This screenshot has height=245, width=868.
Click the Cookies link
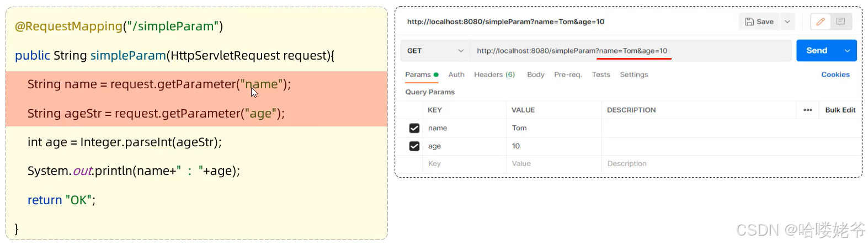(835, 74)
